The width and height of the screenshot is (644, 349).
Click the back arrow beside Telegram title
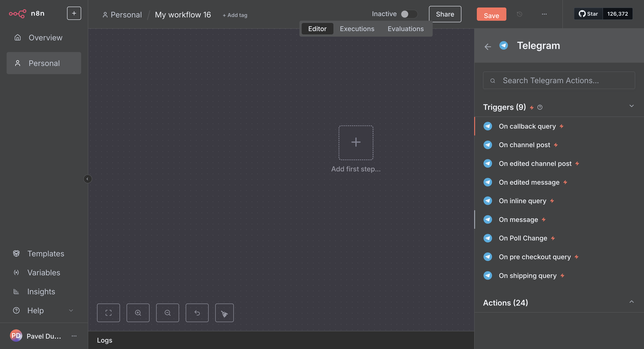click(x=487, y=47)
